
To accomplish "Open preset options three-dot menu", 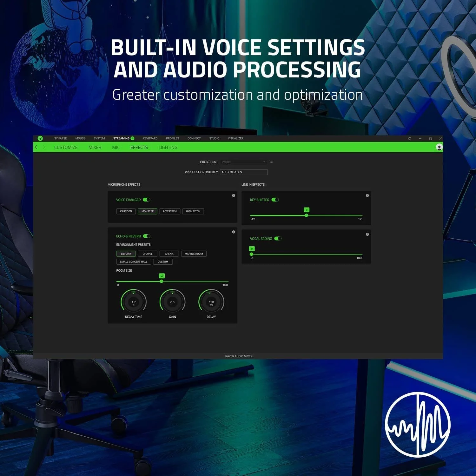I will (271, 162).
